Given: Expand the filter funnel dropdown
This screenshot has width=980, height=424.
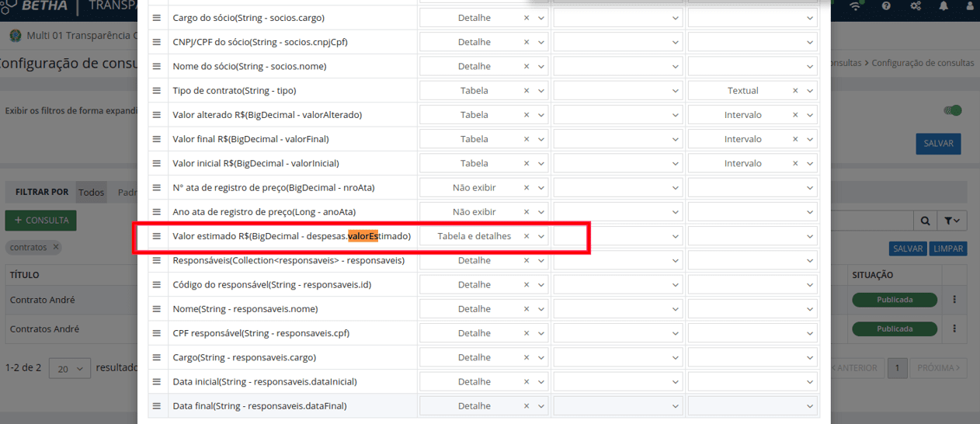Looking at the screenshot, I should [x=952, y=221].
